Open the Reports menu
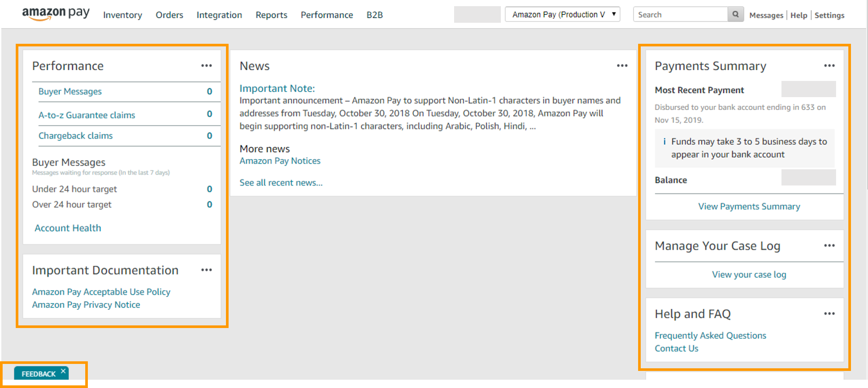868x388 pixels. (x=271, y=15)
